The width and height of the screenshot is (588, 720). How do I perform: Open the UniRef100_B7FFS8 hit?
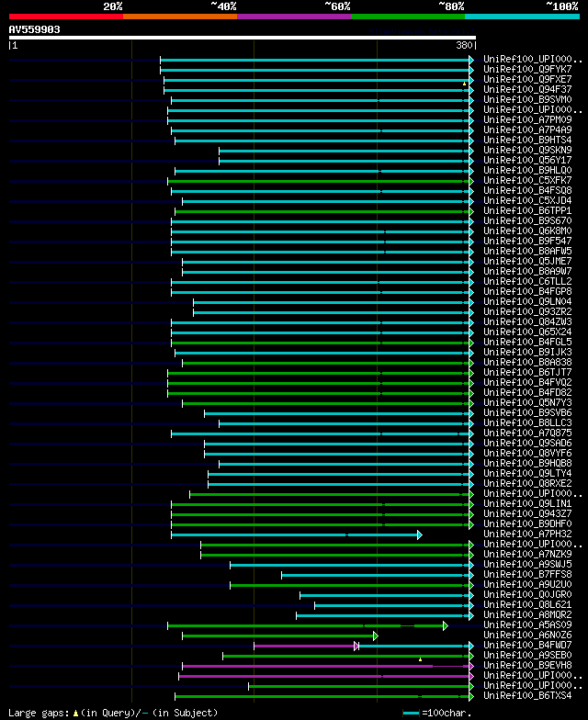[527, 575]
